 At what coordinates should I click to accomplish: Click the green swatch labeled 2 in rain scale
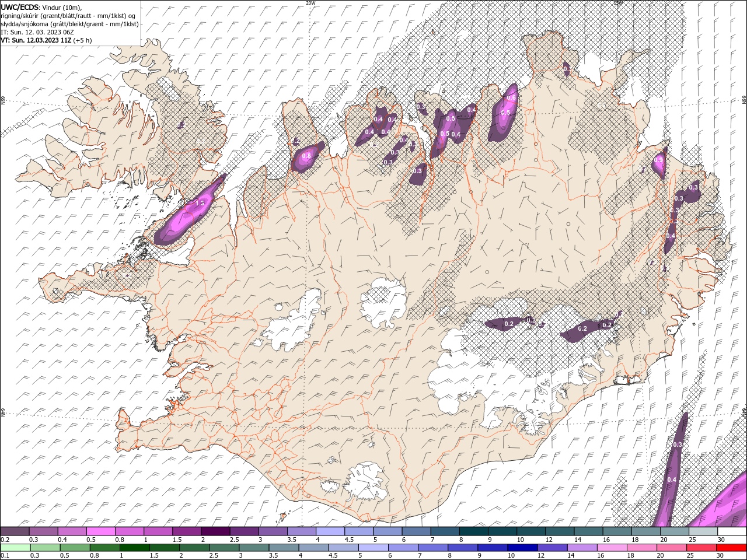[x=194, y=548]
